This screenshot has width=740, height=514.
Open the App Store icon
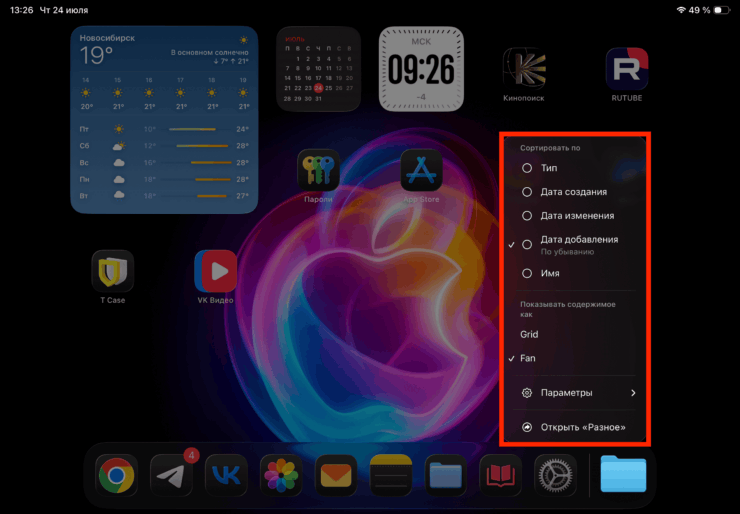tap(421, 171)
